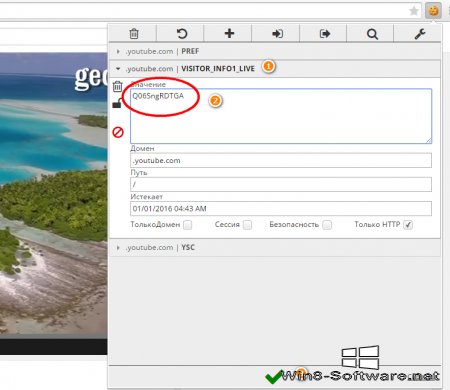Click the export cookies toolbar icon
The height and width of the screenshot is (390, 450).
click(325, 34)
